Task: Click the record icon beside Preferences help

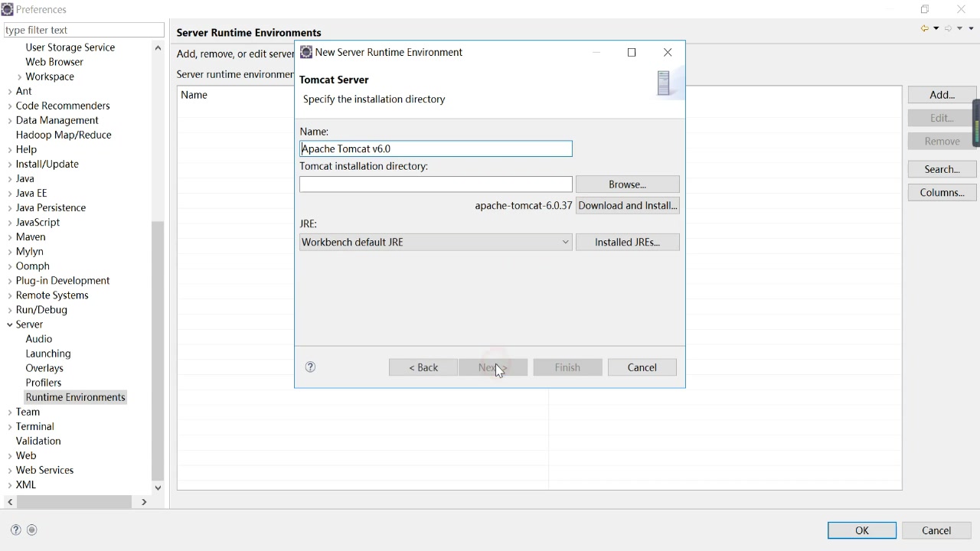Action: coord(32,530)
